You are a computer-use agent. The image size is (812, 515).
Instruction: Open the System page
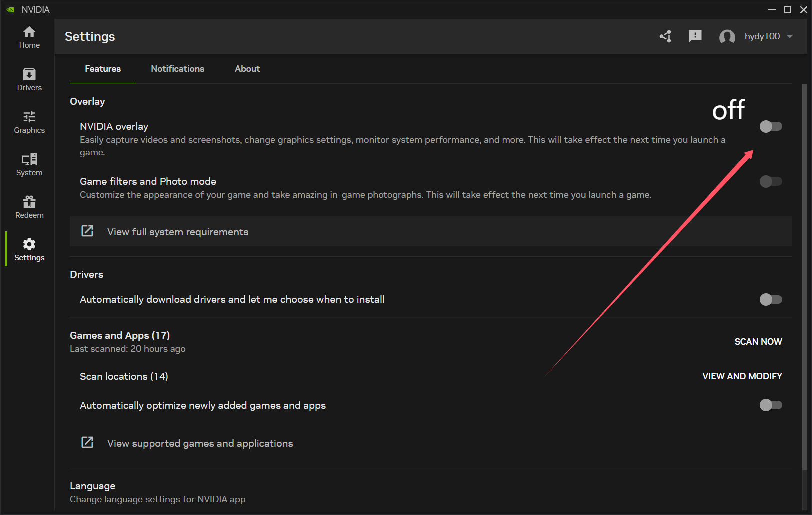click(x=29, y=165)
